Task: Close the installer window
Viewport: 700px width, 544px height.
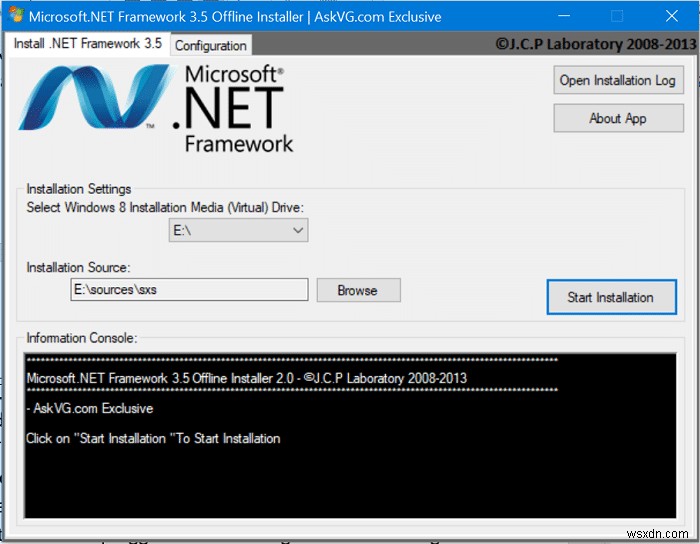Action: (x=671, y=16)
